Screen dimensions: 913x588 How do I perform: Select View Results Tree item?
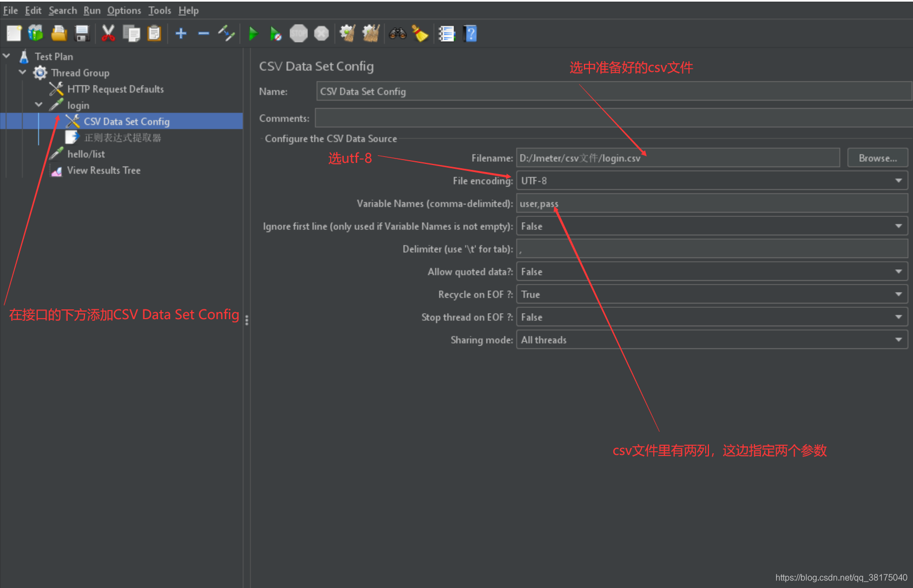(x=103, y=170)
